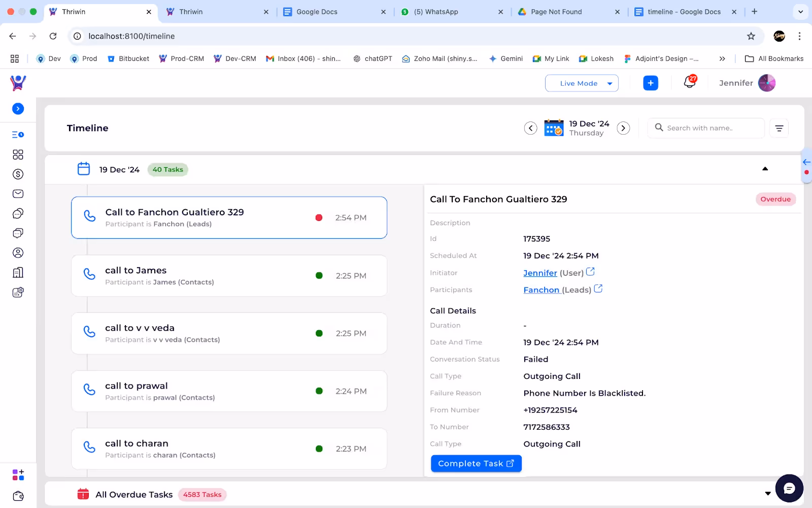
Task: Show more bookmarks with the double chevron
Action: tap(722, 58)
